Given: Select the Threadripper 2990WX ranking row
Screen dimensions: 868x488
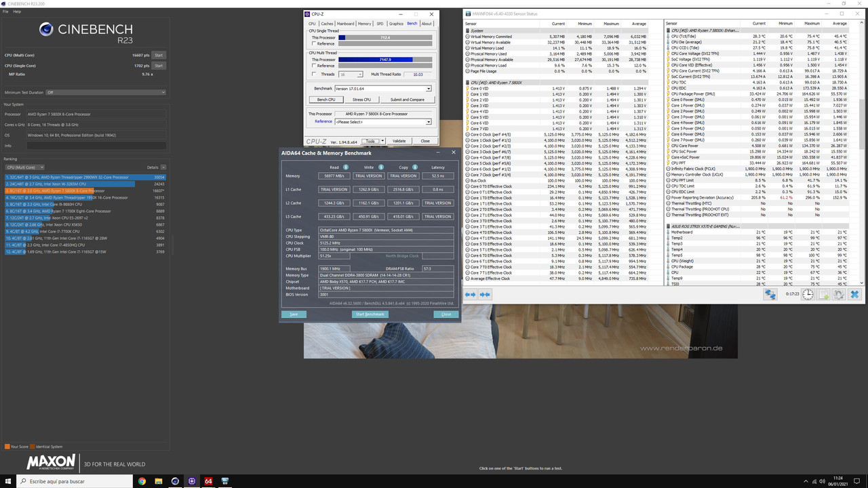Looking at the screenshot, I should point(85,177).
